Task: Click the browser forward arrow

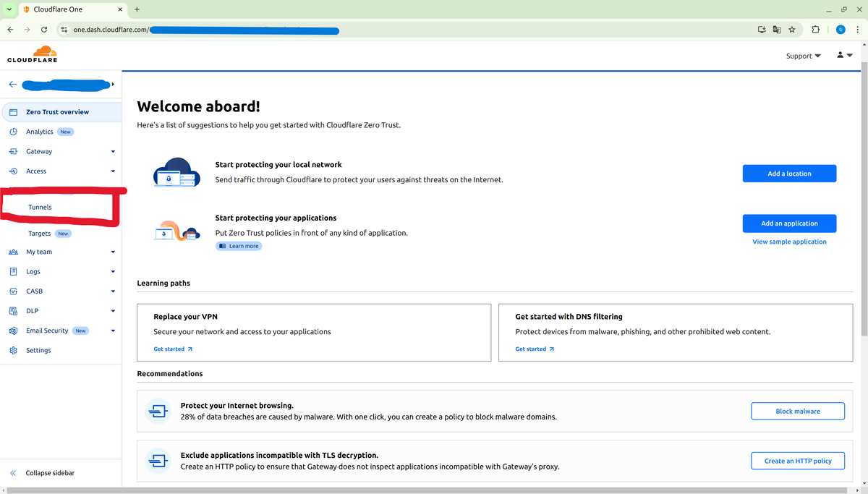Action: [27, 30]
